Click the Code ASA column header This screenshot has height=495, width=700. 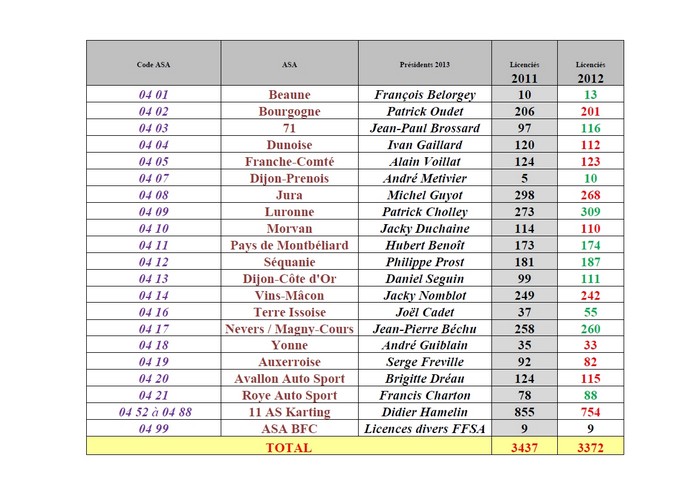coord(153,63)
